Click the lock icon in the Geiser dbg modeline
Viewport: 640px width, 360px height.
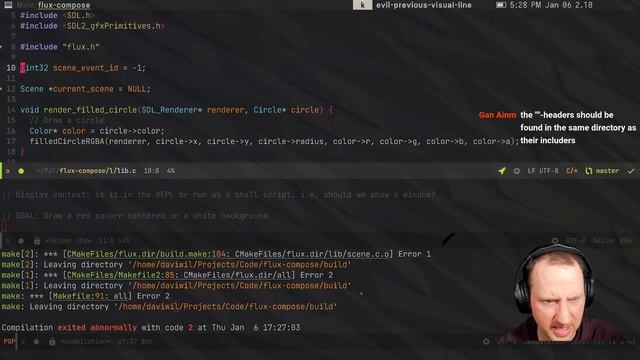[x=37, y=241]
